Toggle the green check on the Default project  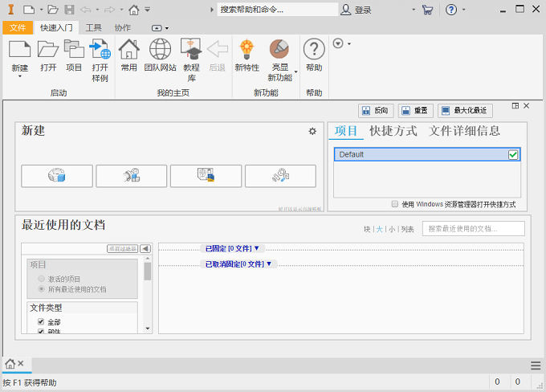(513, 155)
